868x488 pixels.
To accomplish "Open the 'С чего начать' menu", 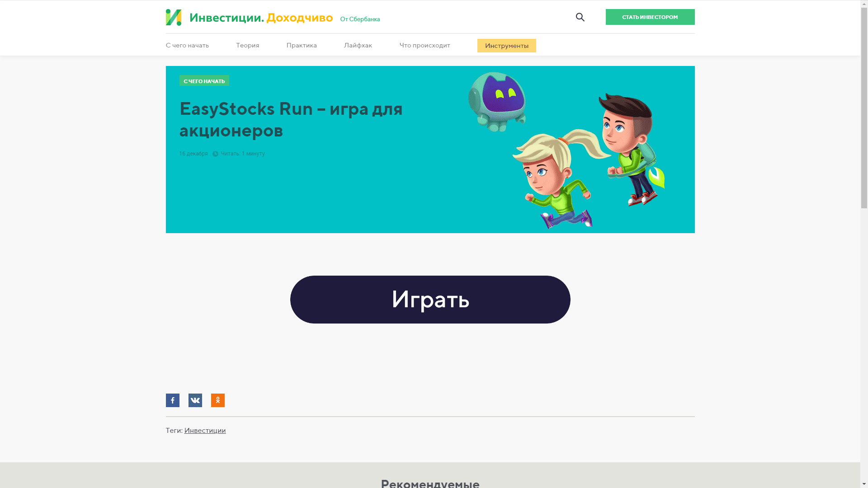I will 187,45.
